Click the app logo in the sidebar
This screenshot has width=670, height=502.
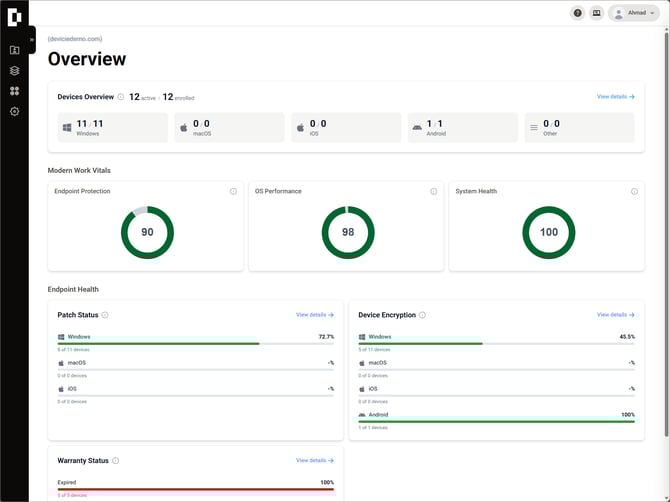pos(14,17)
